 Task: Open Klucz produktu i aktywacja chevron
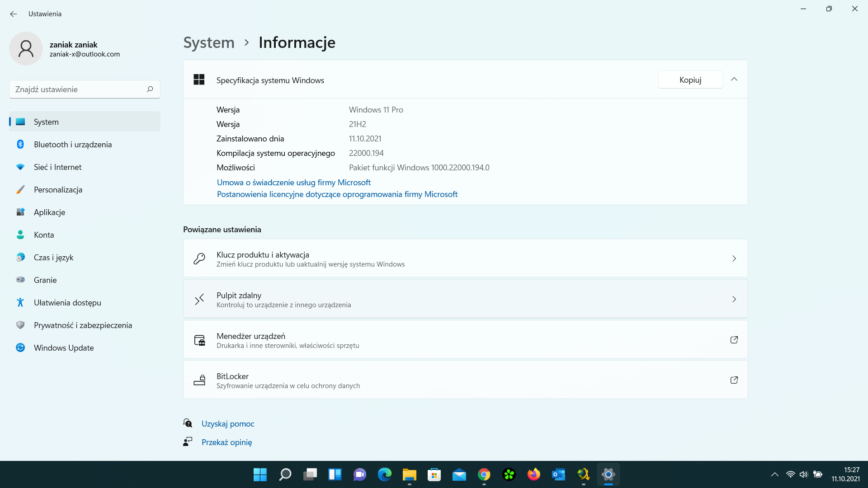point(734,258)
